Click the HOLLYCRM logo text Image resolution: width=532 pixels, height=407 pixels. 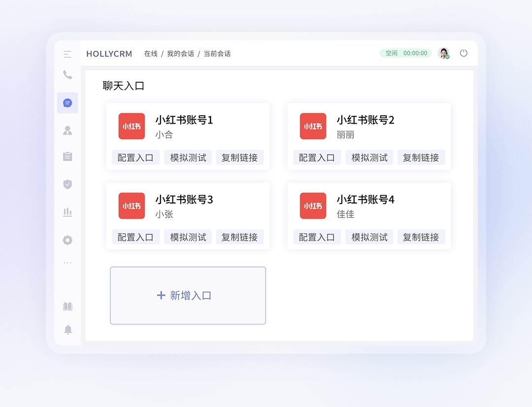[x=109, y=54]
